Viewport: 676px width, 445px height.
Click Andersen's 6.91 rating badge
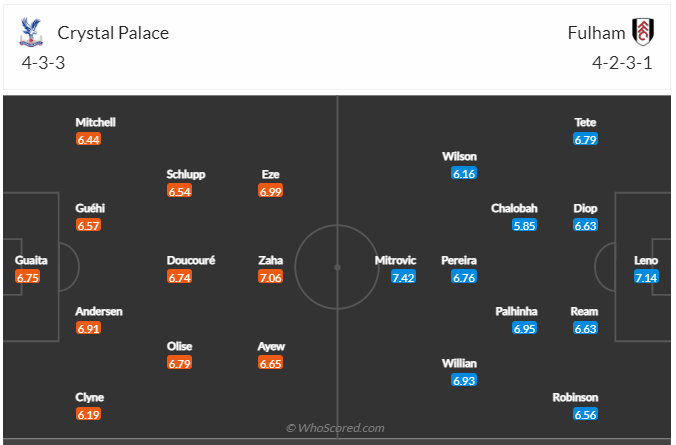click(x=89, y=328)
